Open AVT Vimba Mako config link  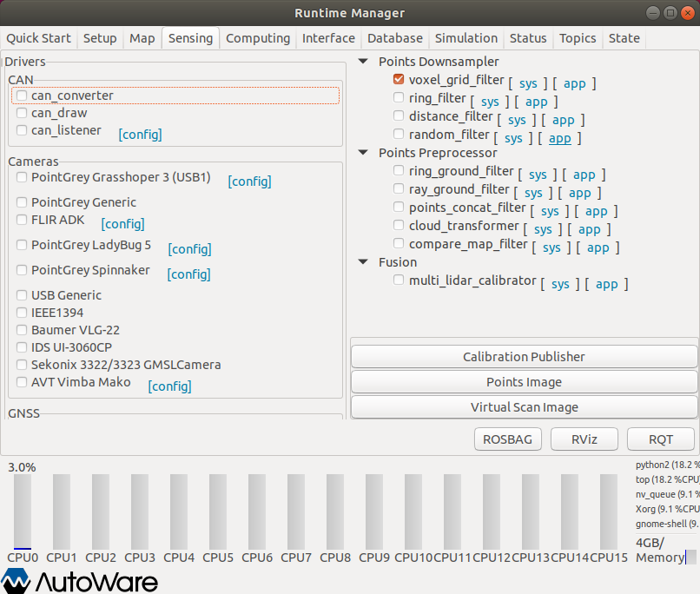(x=169, y=386)
